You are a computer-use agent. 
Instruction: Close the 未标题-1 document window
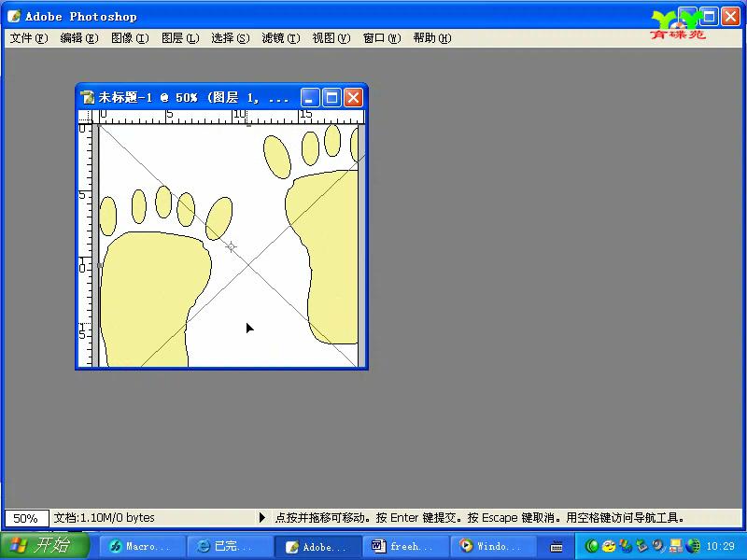(x=353, y=98)
